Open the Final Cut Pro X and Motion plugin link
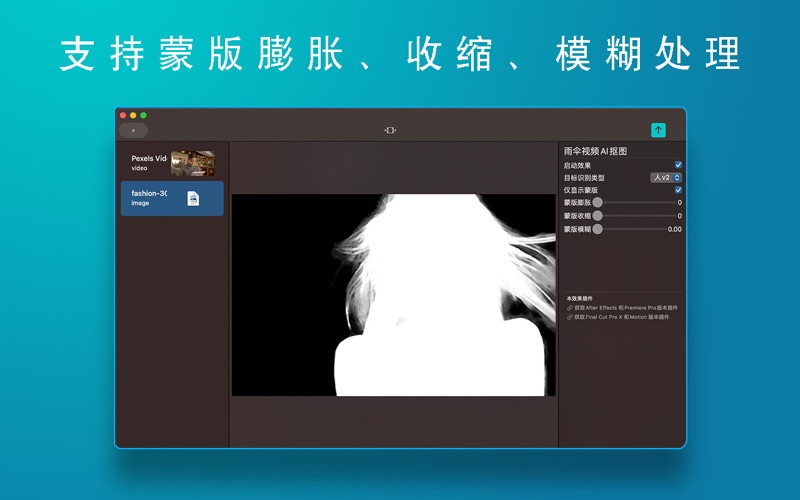The image size is (800, 500). (621, 317)
